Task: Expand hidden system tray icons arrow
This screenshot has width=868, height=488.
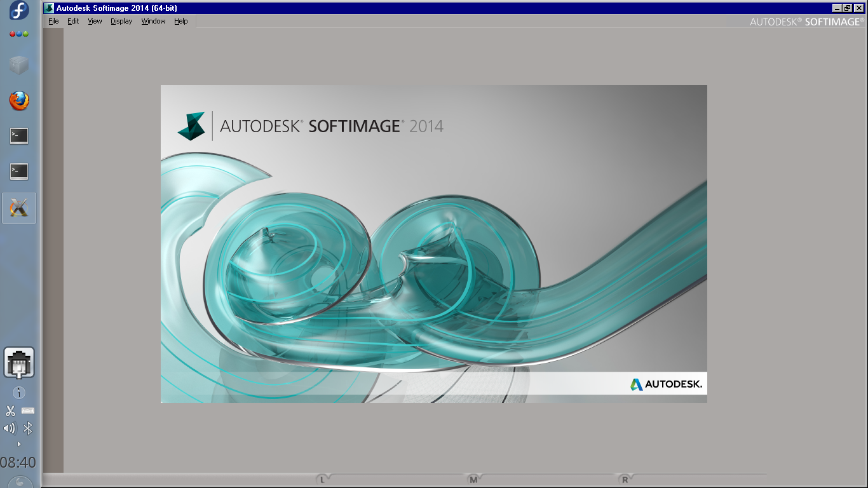Action: 19,444
